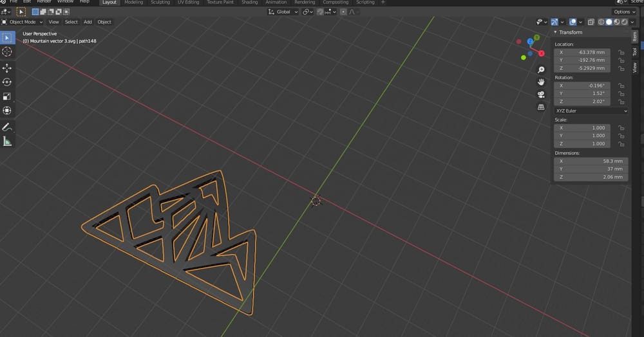Open Global transform orientation dropdown

point(283,12)
